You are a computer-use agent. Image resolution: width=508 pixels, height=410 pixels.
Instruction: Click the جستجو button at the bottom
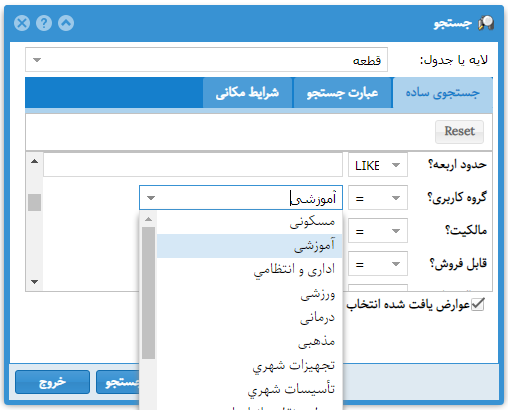point(118,382)
